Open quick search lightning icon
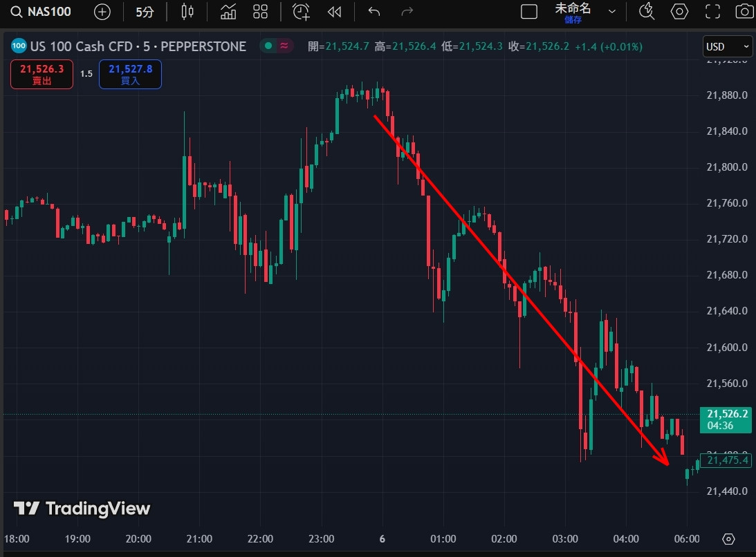Image resolution: width=756 pixels, height=557 pixels. pyautogui.click(x=646, y=12)
